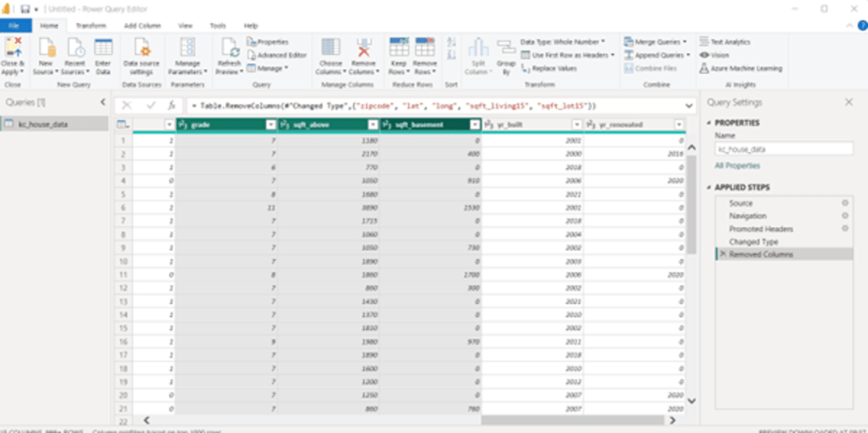Open Text Analytics AI insight

(x=725, y=42)
